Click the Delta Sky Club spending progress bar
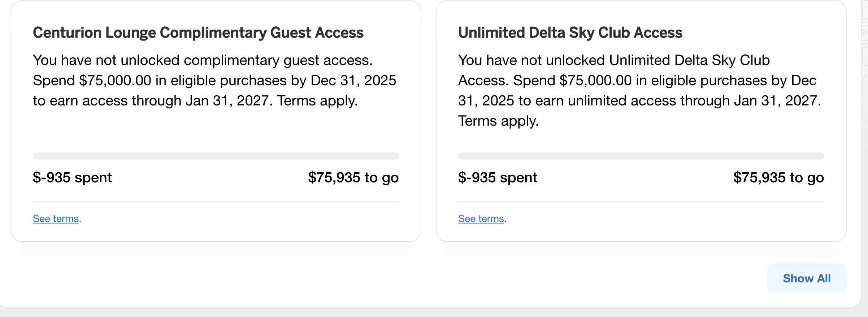This screenshot has width=868, height=317. pyautogui.click(x=641, y=156)
